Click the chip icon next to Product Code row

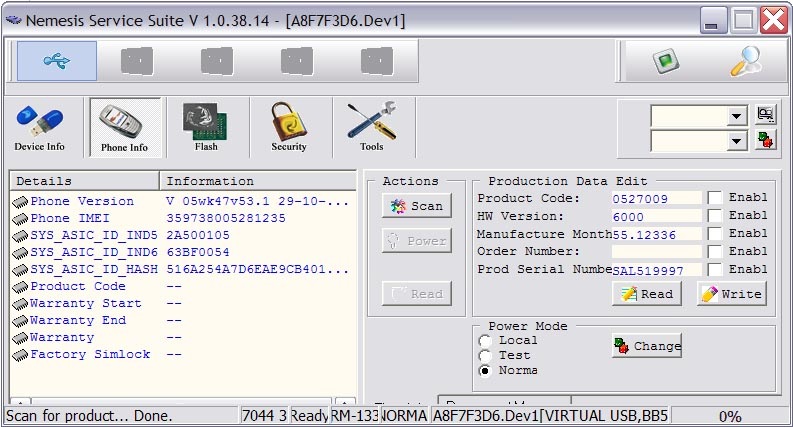(20, 287)
